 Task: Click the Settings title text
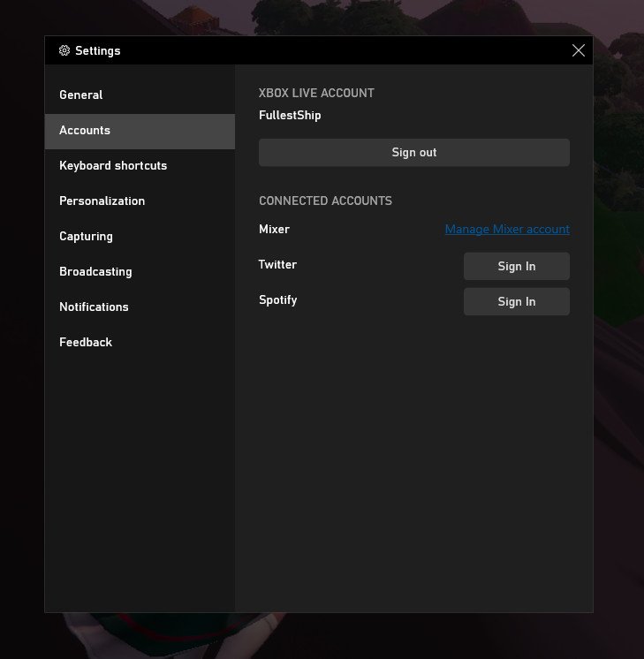coord(97,51)
